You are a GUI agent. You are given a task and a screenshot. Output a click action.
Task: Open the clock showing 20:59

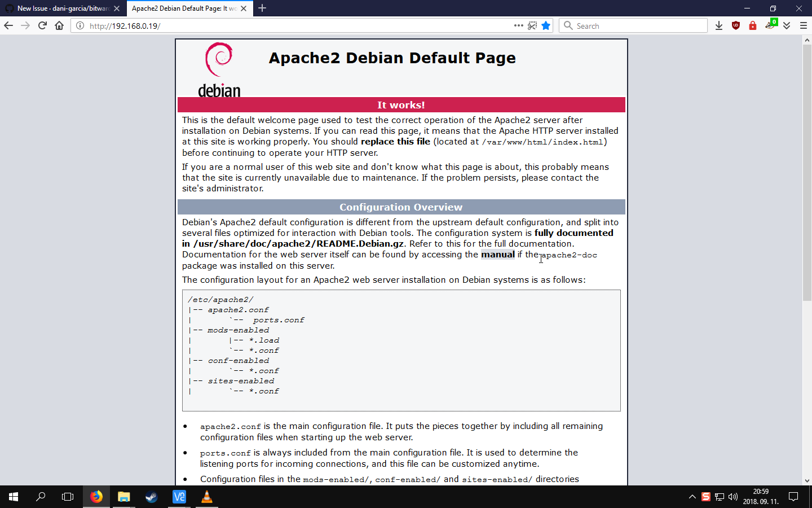pos(761,497)
